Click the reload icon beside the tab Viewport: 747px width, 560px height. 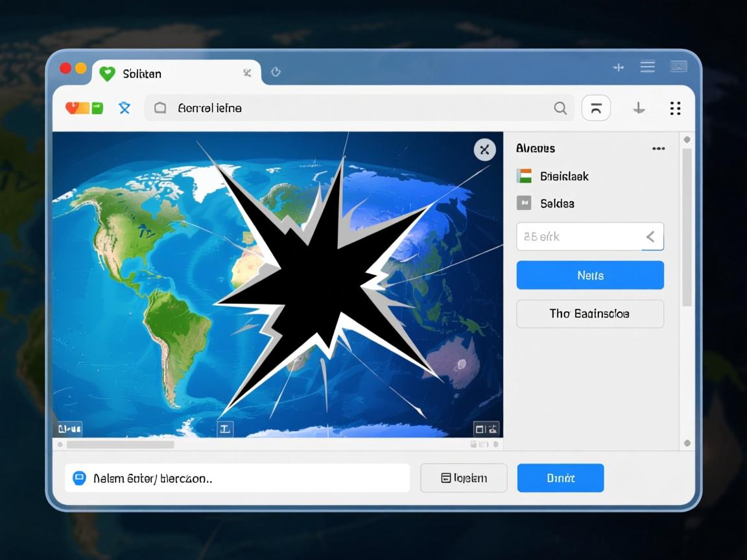(x=276, y=73)
